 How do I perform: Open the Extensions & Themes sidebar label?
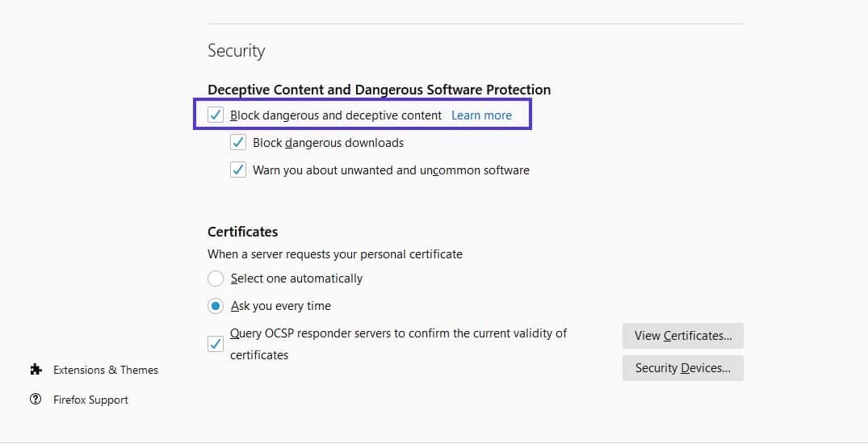[106, 370]
